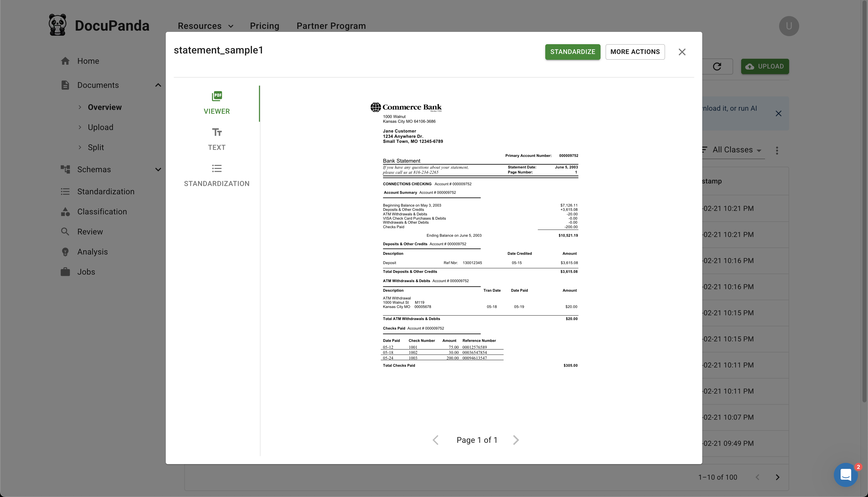Click the DocuPanda panda logo

[x=57, y=25]
